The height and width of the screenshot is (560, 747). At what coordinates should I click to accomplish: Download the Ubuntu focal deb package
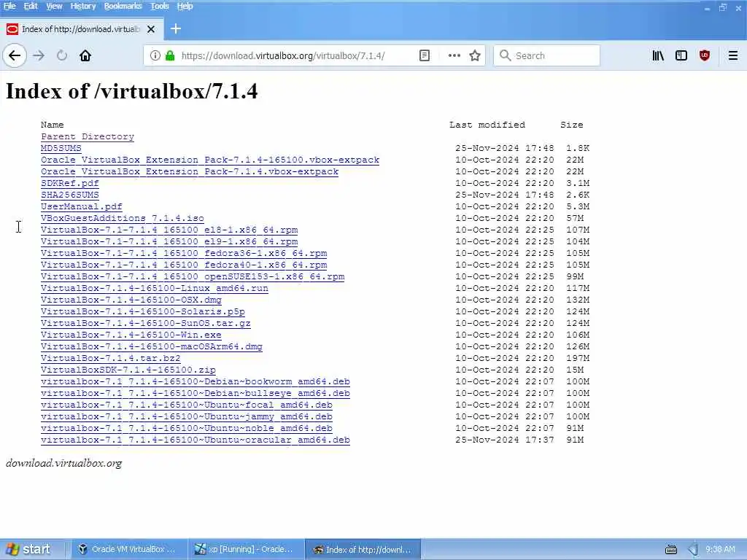point(187,405)
